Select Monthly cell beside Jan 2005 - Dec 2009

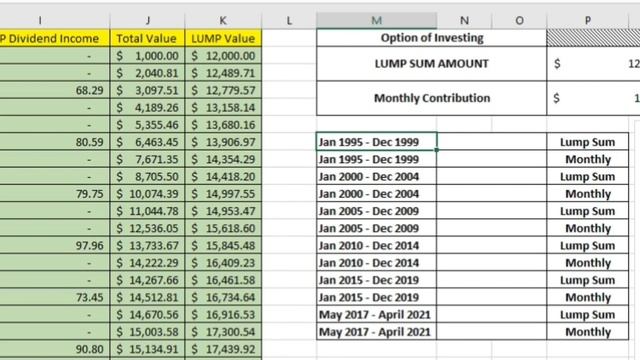(x=588, y=229)
